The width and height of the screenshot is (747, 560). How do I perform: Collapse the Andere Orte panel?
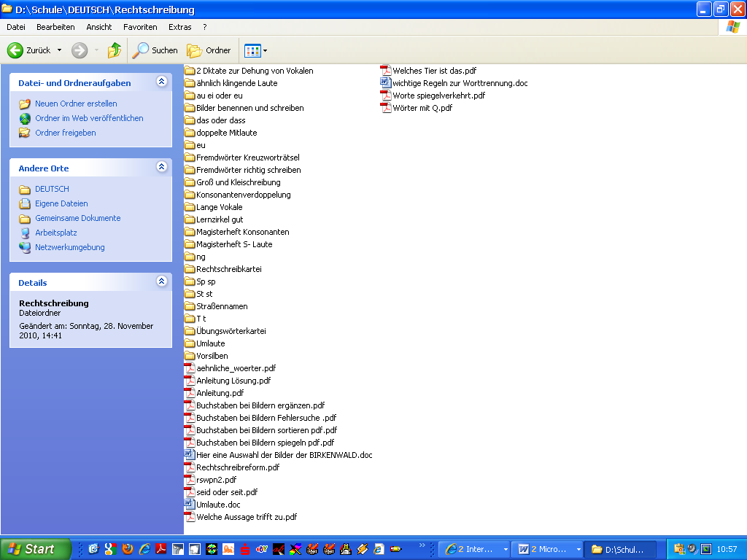pyautogui.click(x=161, y=168)
